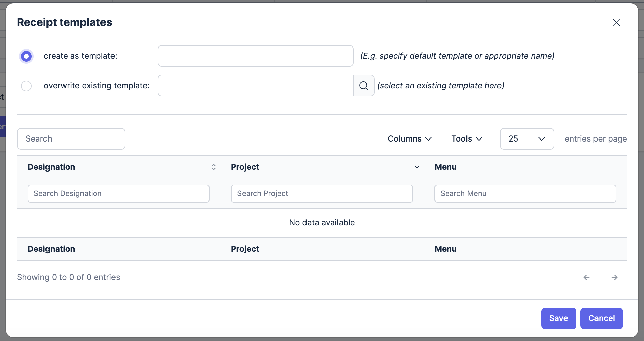Go to next page with right arrow

[614, 277]
